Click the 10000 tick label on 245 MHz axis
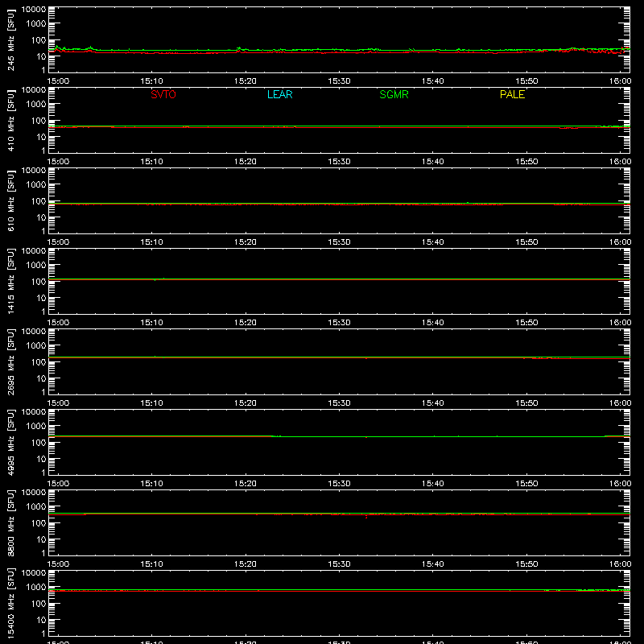Screen dimensions: 644x644 pyautogui.click(x=34, y=10)
